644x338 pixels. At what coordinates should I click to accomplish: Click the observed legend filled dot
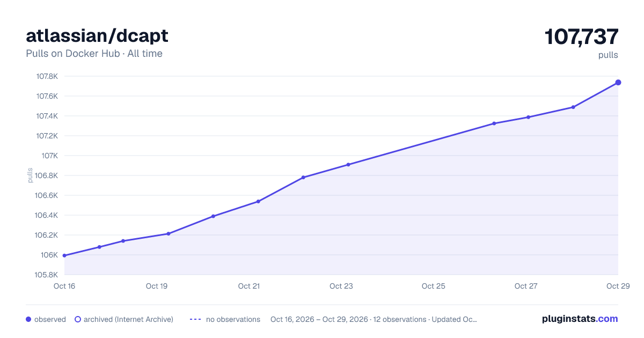click(28, 319)
